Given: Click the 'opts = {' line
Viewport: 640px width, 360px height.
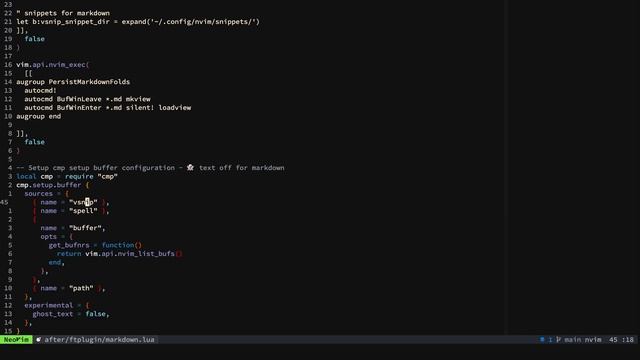Looking at the screenshot, I should point(57,236).
